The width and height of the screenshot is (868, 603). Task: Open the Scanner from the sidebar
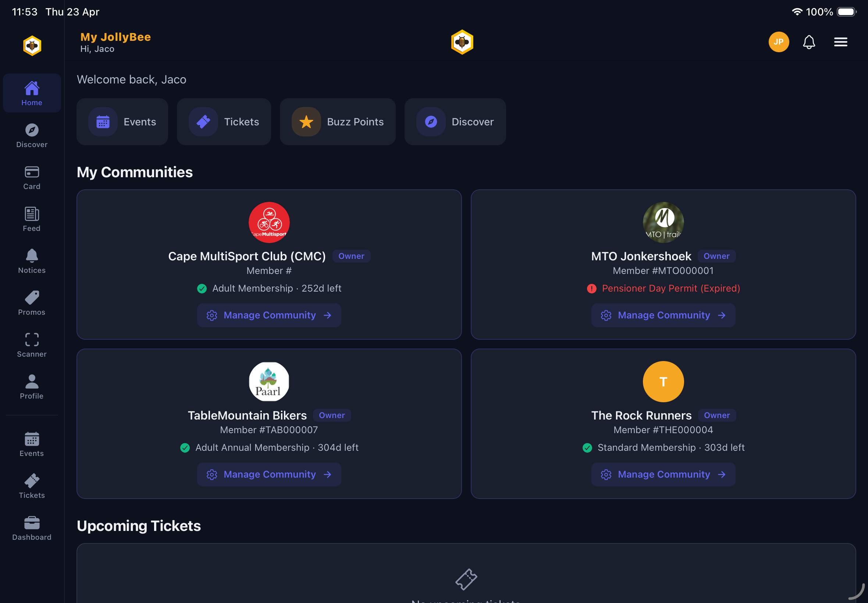click(x=32, y=344)
